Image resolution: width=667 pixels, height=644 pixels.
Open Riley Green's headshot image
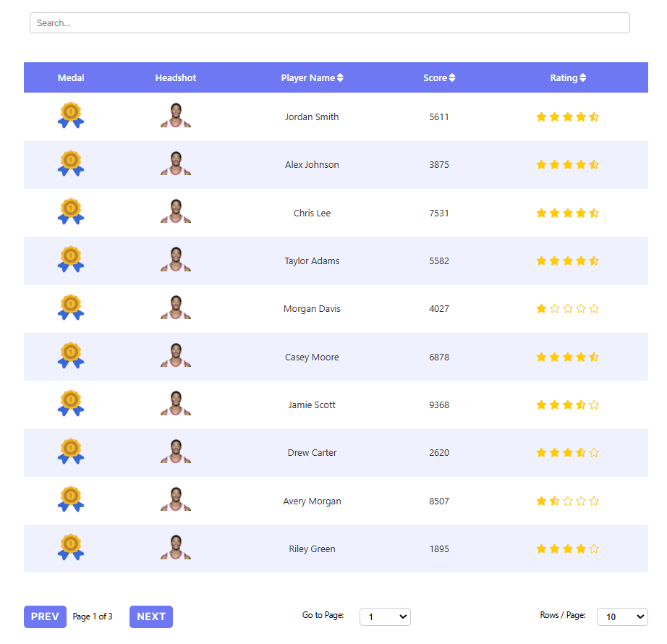(x=176, y=548)
